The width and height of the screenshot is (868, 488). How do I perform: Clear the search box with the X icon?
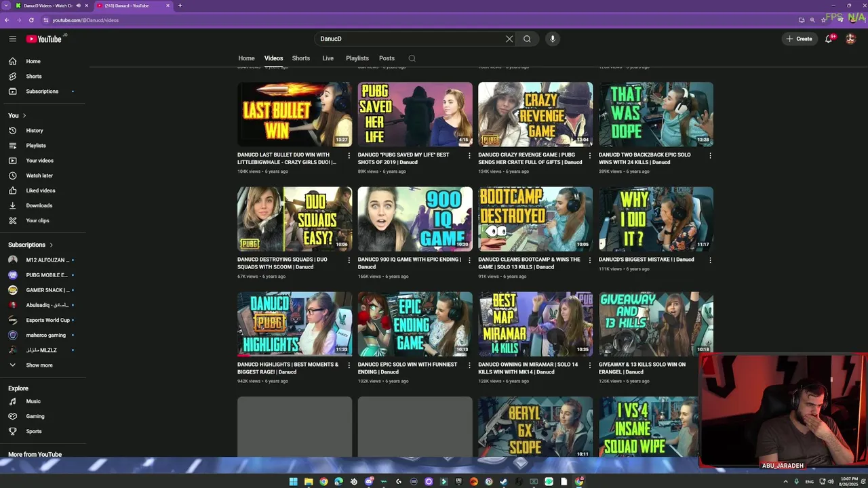click(x=509, y=39)
